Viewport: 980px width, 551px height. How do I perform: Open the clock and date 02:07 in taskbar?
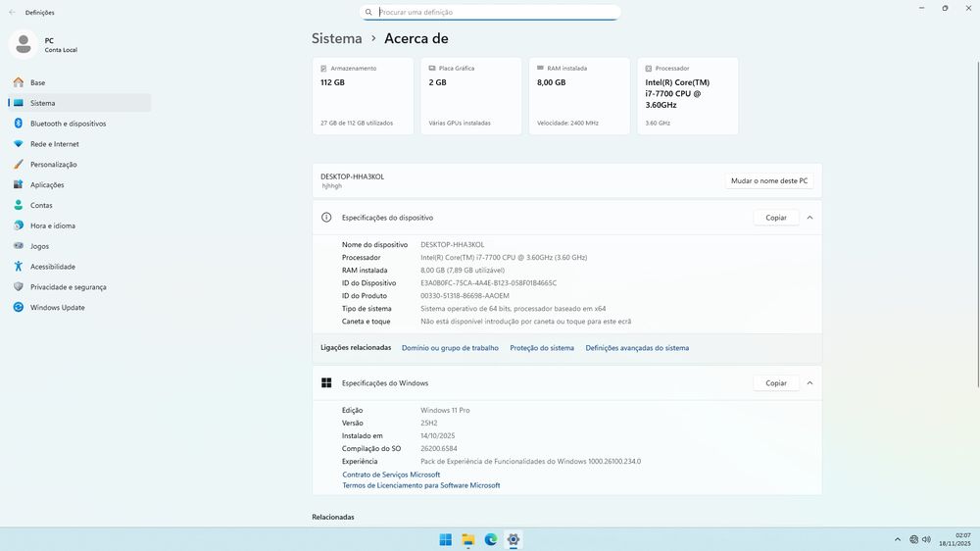point(955,539)
